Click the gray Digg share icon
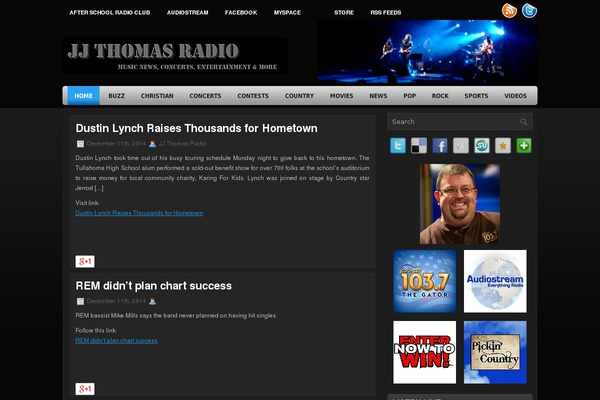 (461, 146)
